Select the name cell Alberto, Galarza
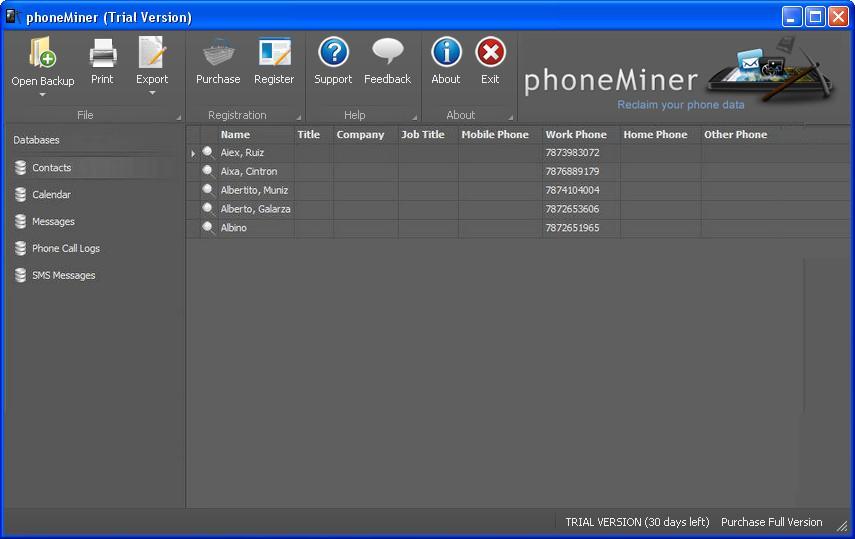Viewport: 855px width, 539px height. point(256,209)
